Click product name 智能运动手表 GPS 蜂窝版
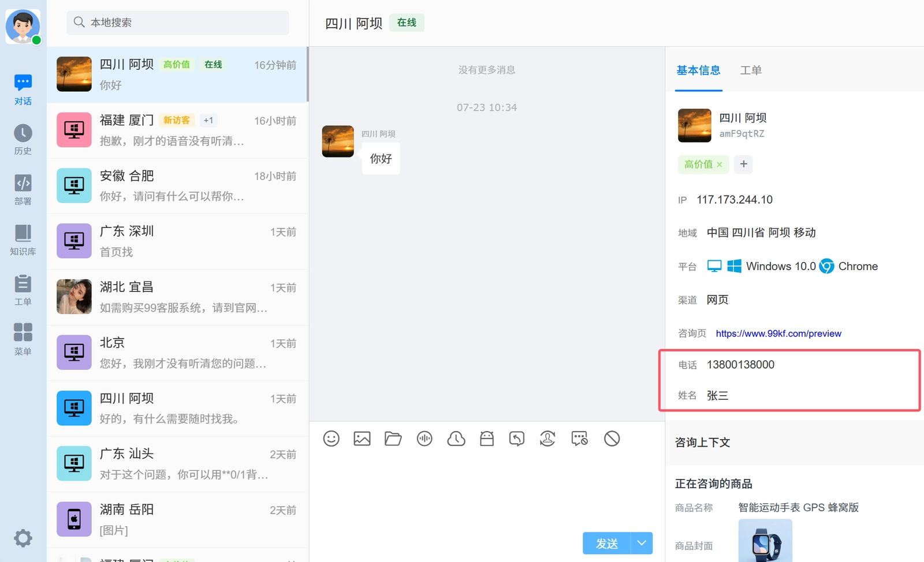Viewport: 924px width, 562px height. (x=798, y=508)
